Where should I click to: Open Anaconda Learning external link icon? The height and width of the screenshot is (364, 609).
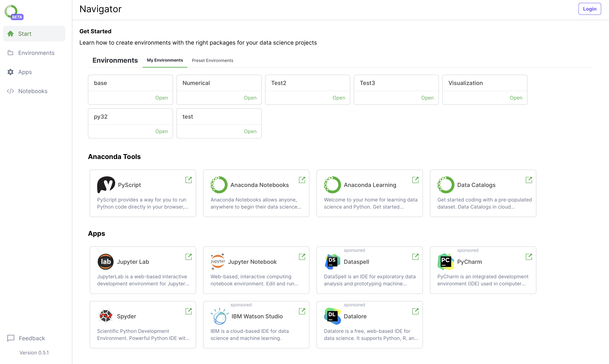click(x=415, y=180)
